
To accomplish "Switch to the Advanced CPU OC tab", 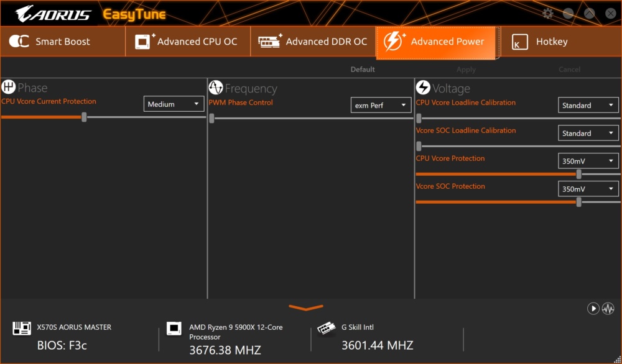I will pos(188,42).
